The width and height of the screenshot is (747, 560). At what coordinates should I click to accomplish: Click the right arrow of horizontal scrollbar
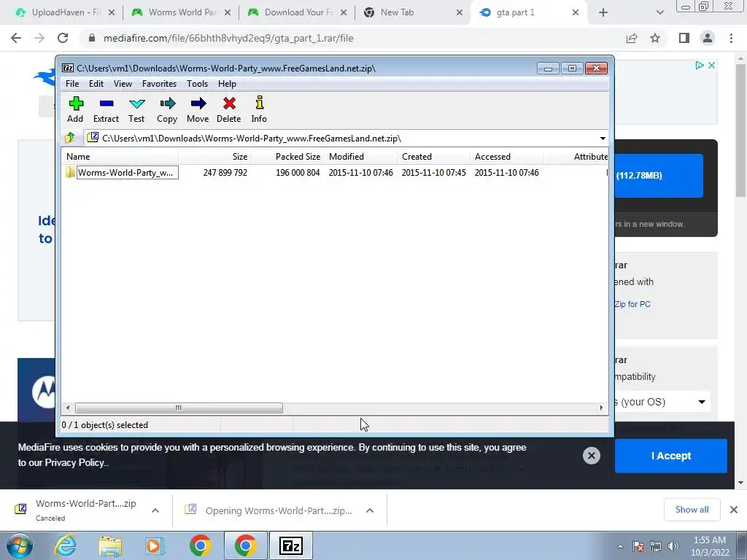601,408
